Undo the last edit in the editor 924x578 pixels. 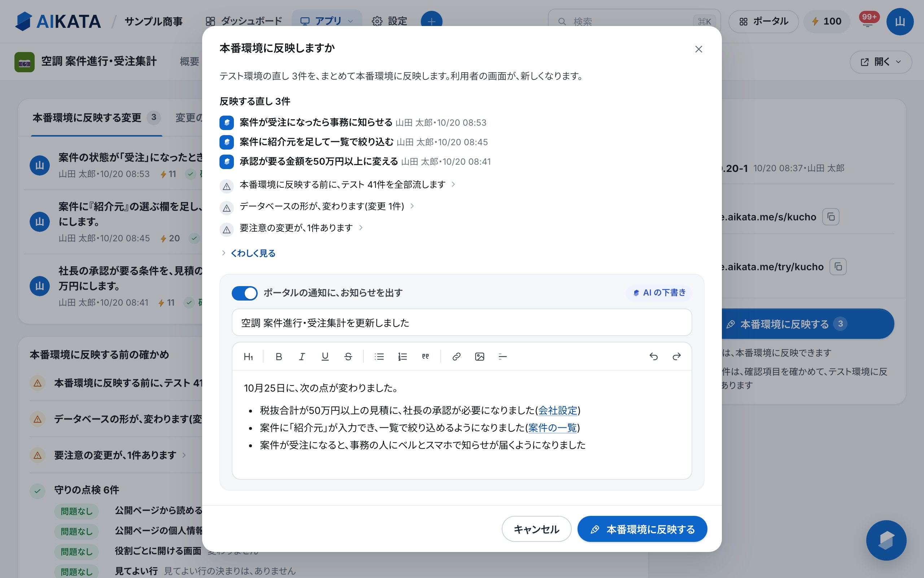pyautogui.click(x=653, y=357)
